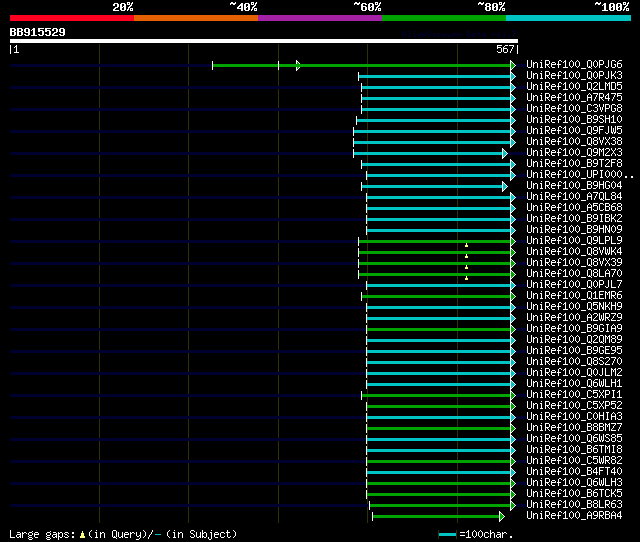The image size is (640, 542).
Task: Select the UniRef100_Q8S270 label
Action: (574, 362)
